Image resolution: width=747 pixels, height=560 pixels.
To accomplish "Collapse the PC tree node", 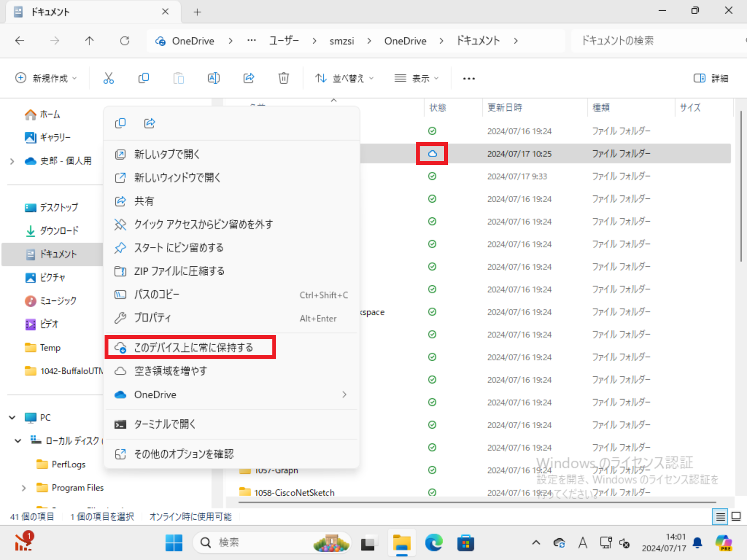I will [x=12, y=418].
